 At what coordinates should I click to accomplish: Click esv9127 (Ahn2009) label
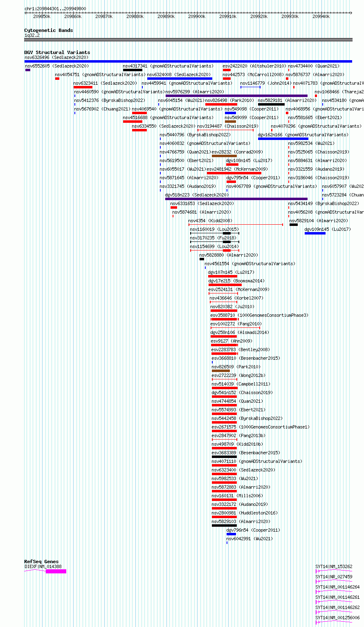point(232,341)
